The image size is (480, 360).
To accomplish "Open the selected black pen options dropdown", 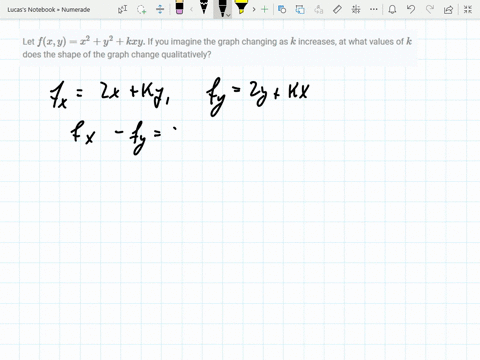I will pyautogui.click(x=228, y=15).
